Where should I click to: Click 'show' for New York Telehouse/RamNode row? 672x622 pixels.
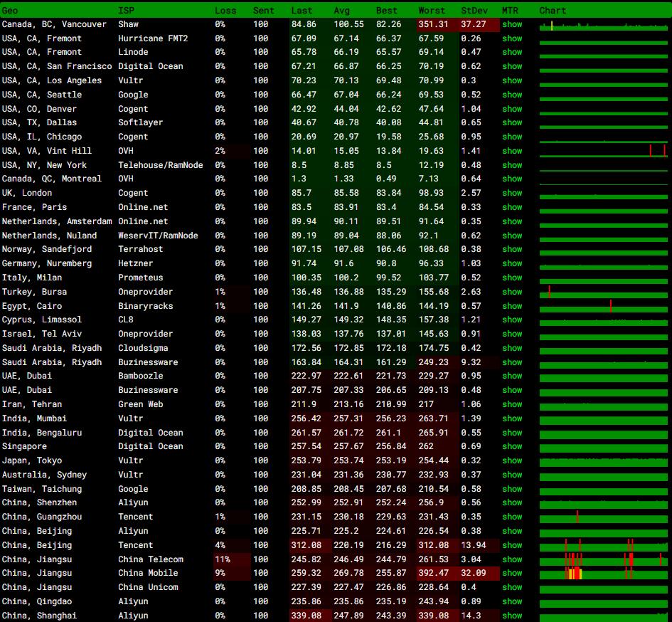click(512, 165)
